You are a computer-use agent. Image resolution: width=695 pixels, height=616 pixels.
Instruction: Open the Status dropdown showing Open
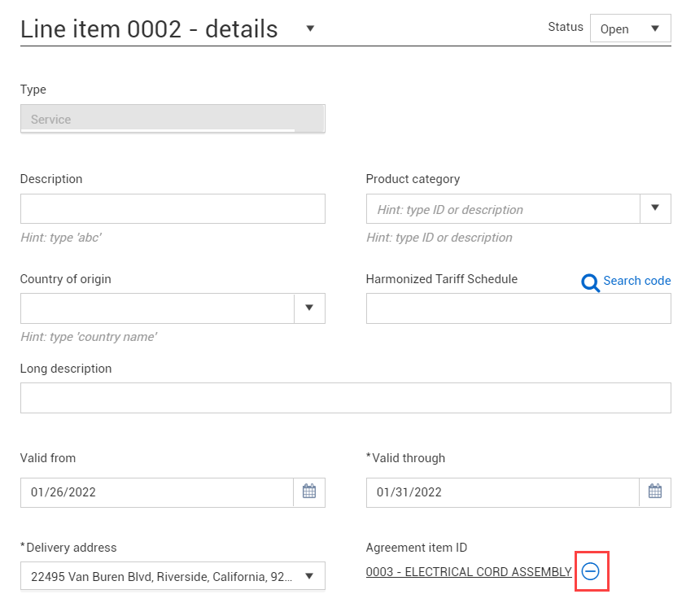(630, 28)
